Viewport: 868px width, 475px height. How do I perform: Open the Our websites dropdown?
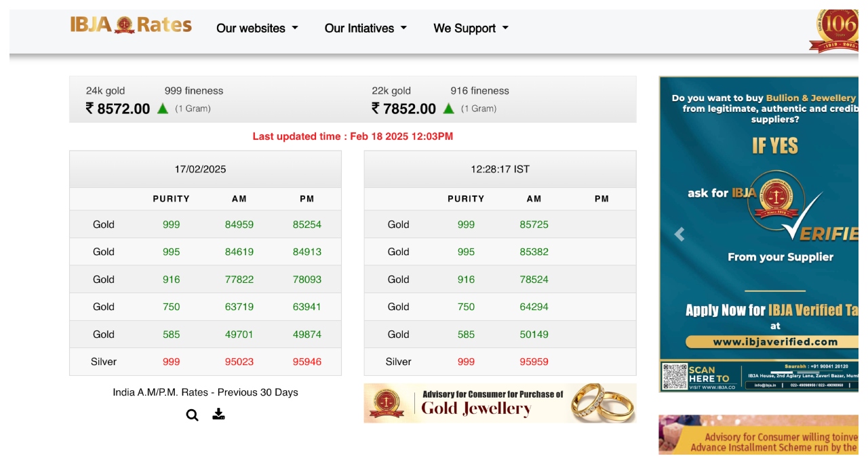257,28
